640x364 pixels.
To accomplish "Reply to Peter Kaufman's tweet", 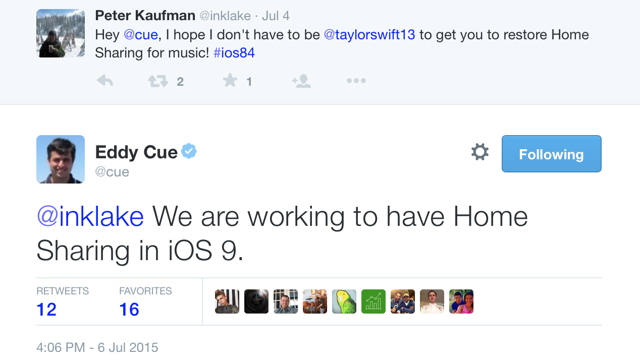I will 105,81.
